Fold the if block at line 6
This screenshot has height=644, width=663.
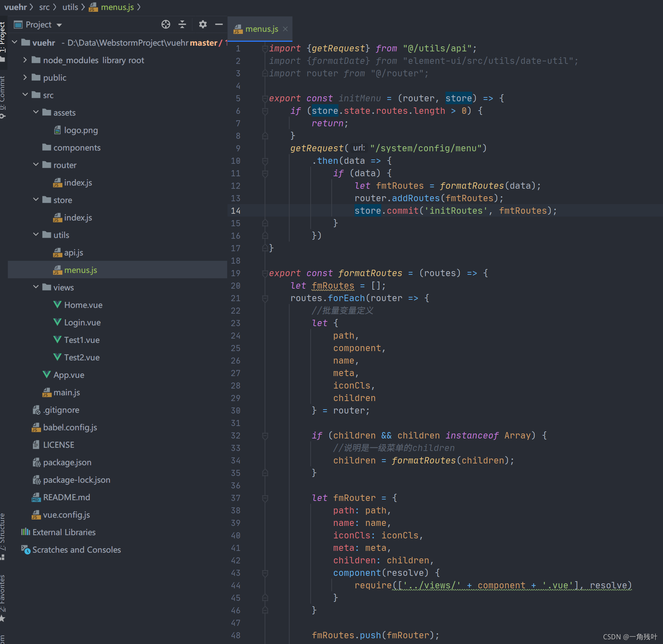(265, 111)
